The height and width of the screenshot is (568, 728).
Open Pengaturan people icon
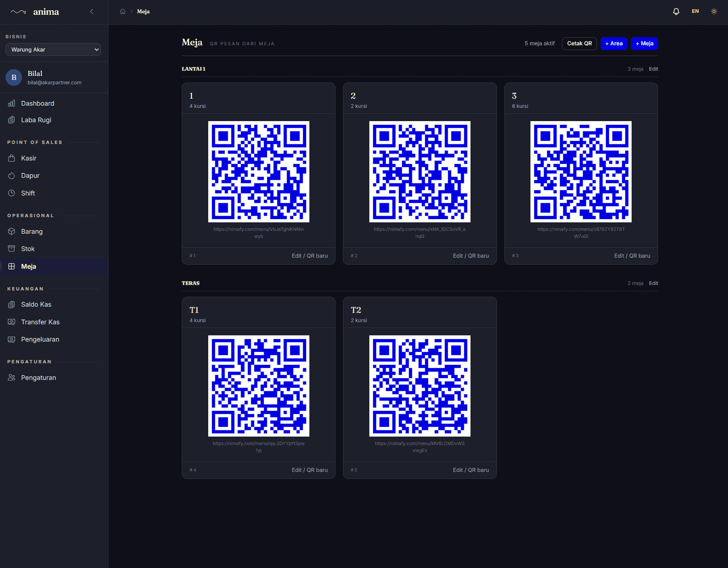coord(11,378)
